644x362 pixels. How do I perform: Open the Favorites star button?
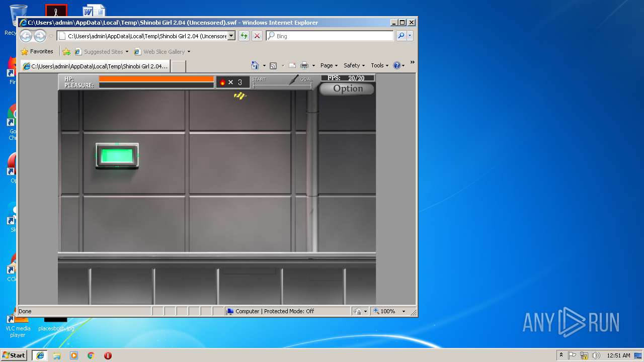pos(37,51)
